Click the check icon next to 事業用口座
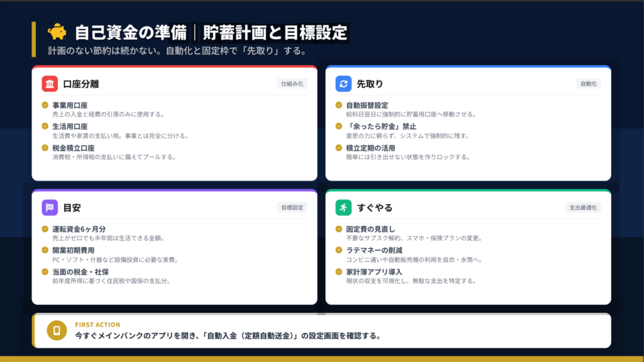Viewport: 644px width, 362px height. point(45,105)
